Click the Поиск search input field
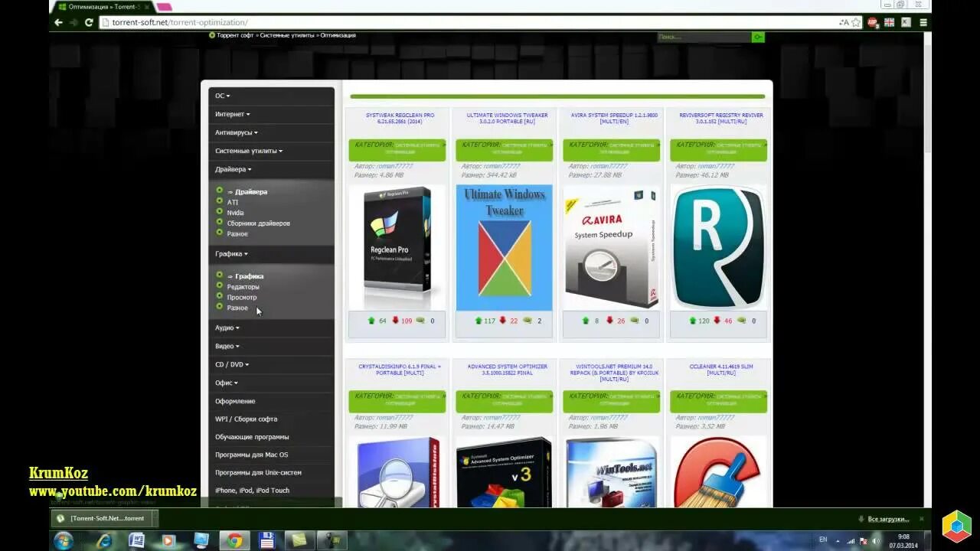Screen dimensions: 980x551 704,37
